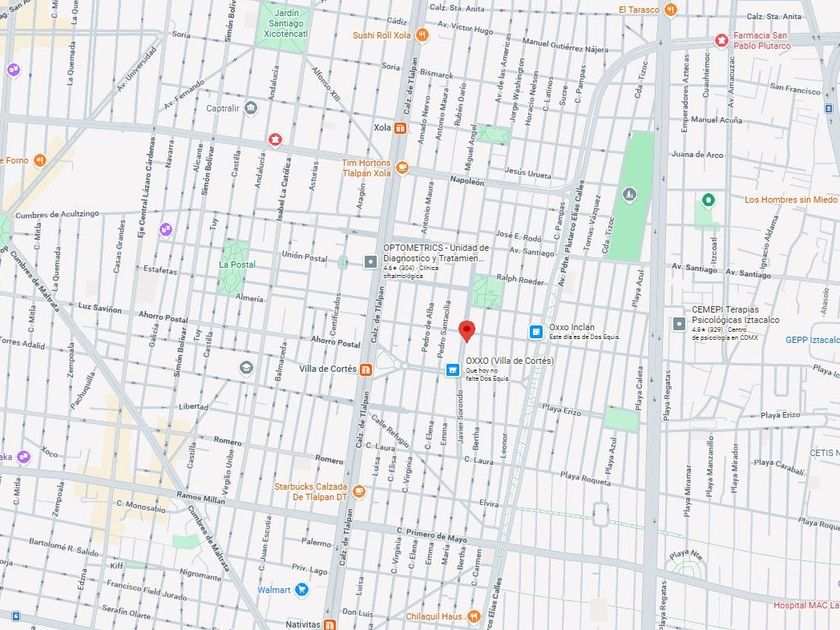Image resolution: width=840 pixels, height=630 pixels.
Task: Select the CEMEPI Terapias Psicológicas icon
Action: [679, 324]
